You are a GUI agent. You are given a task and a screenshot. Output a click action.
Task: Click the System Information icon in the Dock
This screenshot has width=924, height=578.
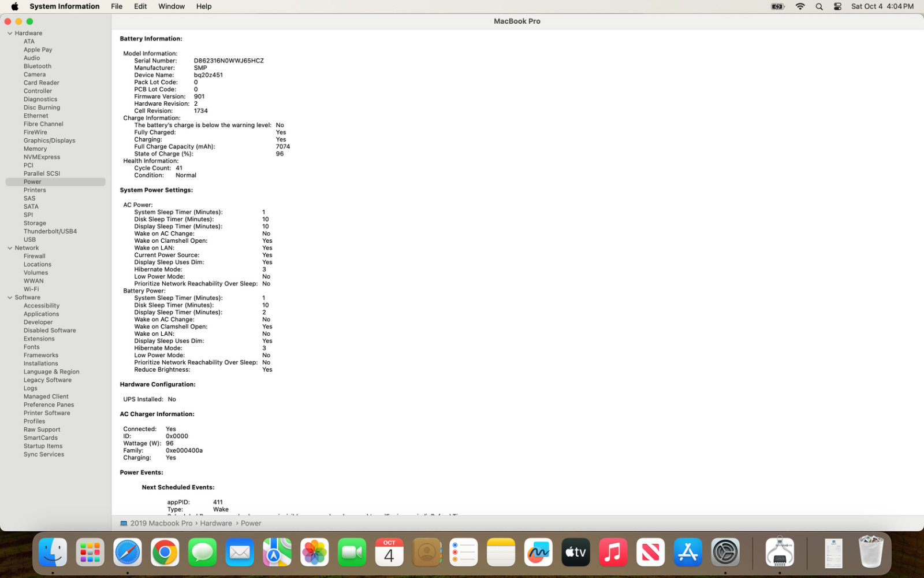click(780, 552)
